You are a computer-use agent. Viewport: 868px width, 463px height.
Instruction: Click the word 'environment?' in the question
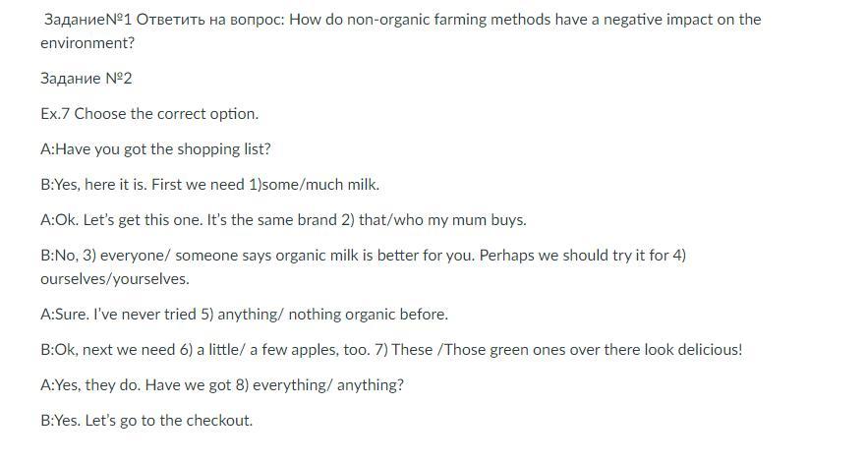[x=87, y=43]
